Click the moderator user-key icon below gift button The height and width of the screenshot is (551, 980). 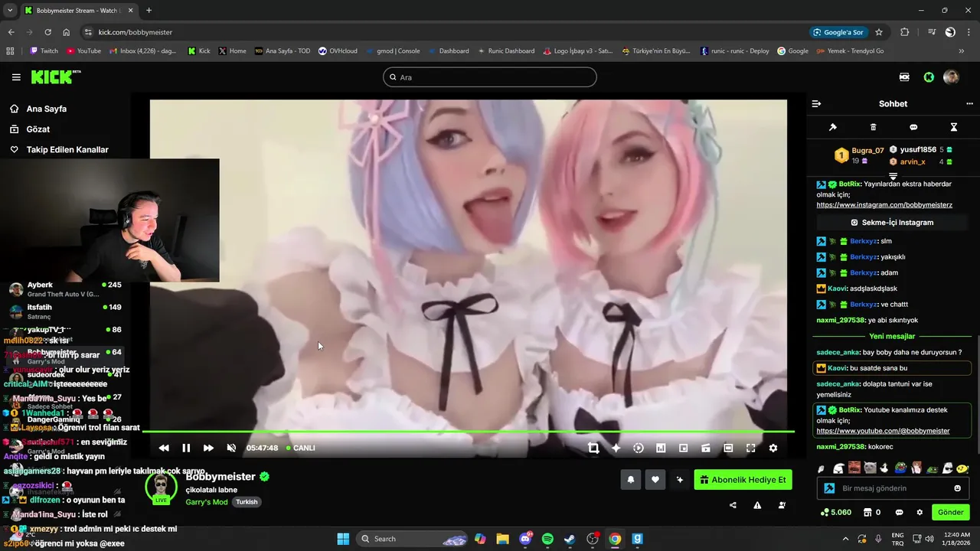pos(782,505)
